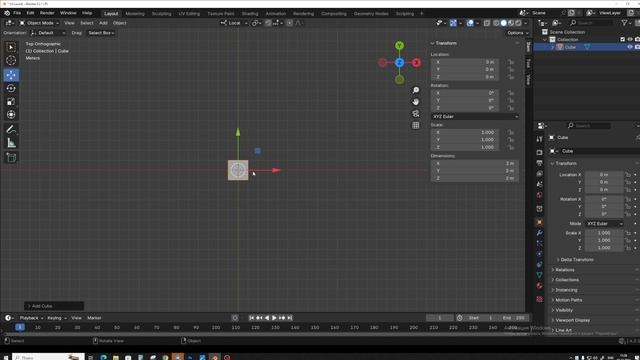The height and width of the screenshot is (360, 640).
Task: Open the Material properties tab icon
Action: click(x=540, y=285)
